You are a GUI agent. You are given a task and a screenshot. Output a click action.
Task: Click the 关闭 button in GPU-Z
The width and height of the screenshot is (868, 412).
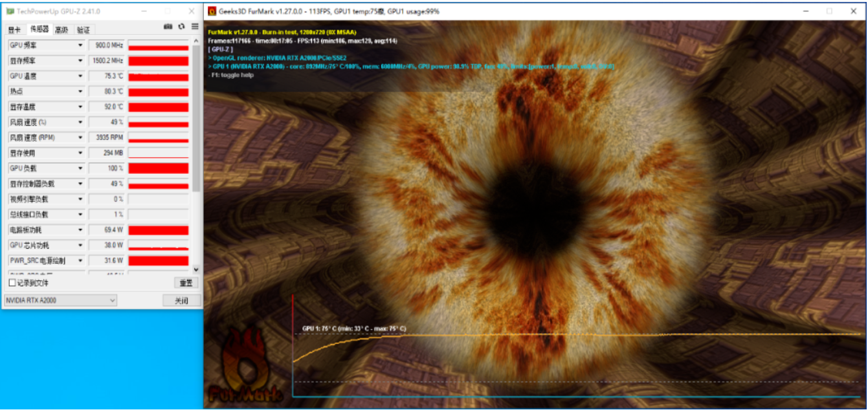(181, 301)
